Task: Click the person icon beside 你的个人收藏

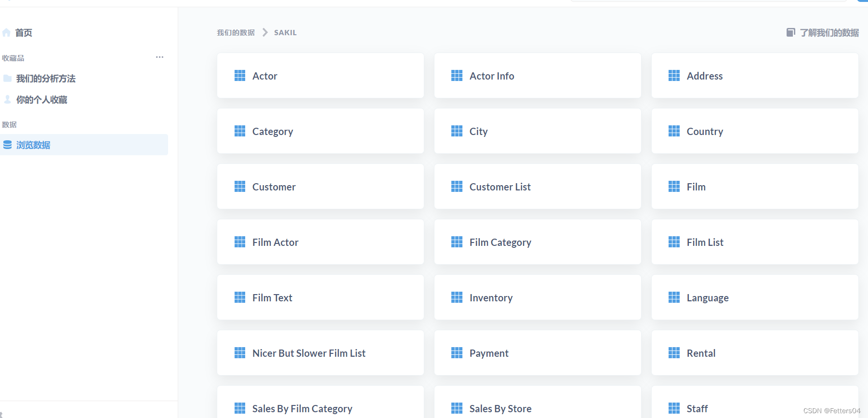Action: 7,99
